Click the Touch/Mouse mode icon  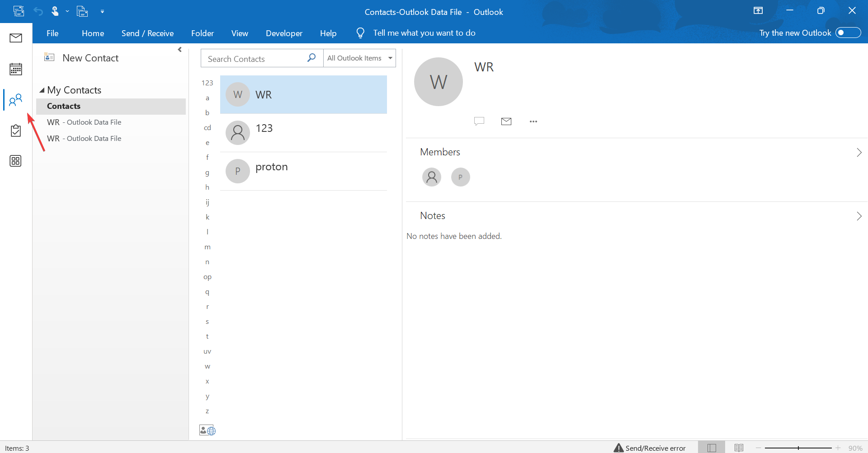click(x=55, y=11)
